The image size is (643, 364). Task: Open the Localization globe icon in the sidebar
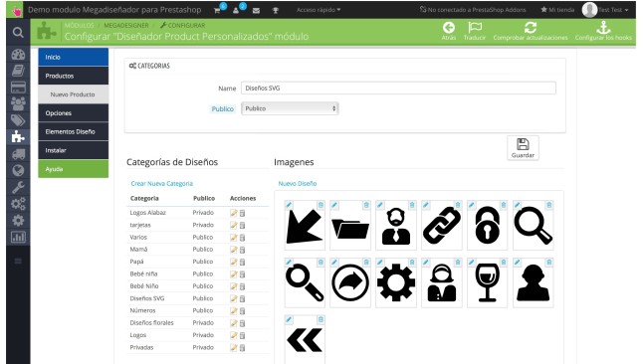click(x=18, y=170)
